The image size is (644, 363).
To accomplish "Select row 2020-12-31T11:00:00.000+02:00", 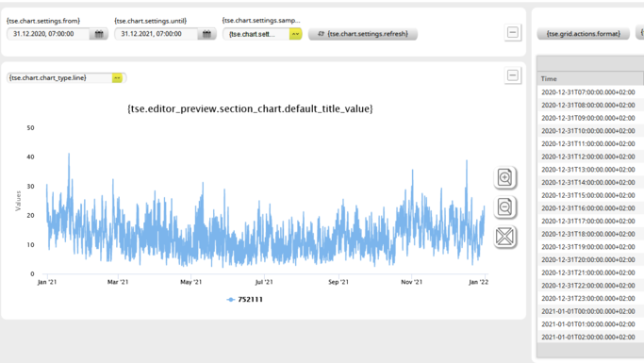I will (x=590, y=143).
